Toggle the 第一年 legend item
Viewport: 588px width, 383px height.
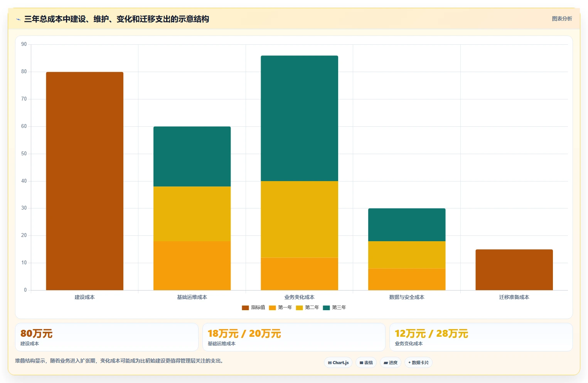[x=280, y=307]
